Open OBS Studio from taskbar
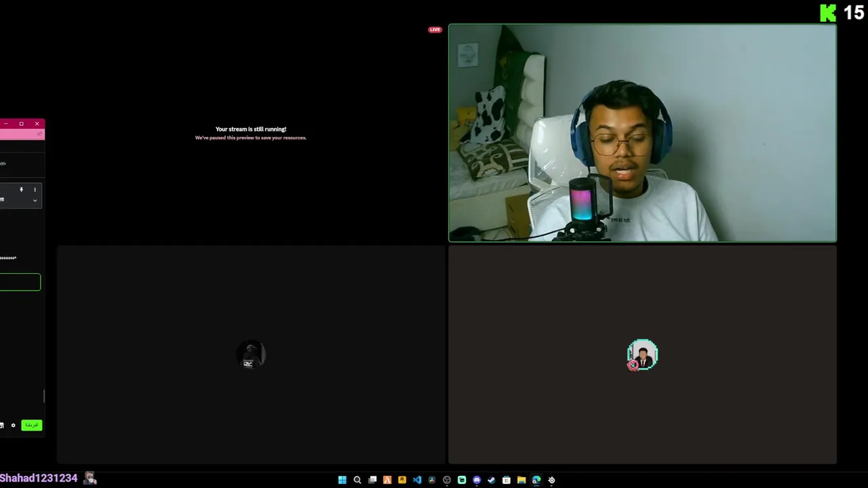Viewport: 868px width, 488px height. coord(447,480)
